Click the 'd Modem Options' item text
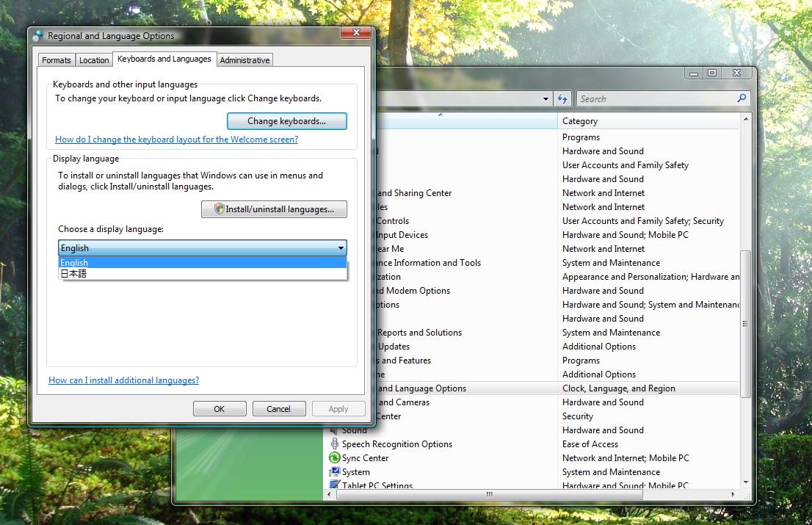Viewport: 812px width, 525px height. point(413,291)
